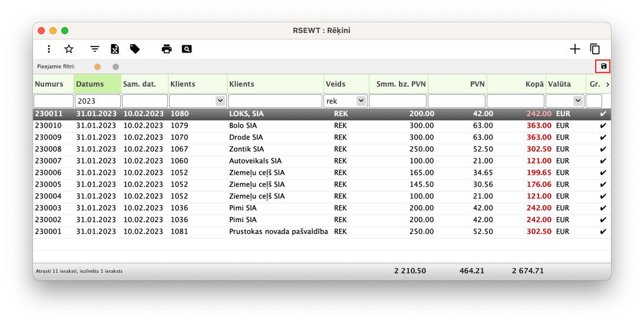Sort by Kopā column header
644x324 pixels.
tap(516, 84)
